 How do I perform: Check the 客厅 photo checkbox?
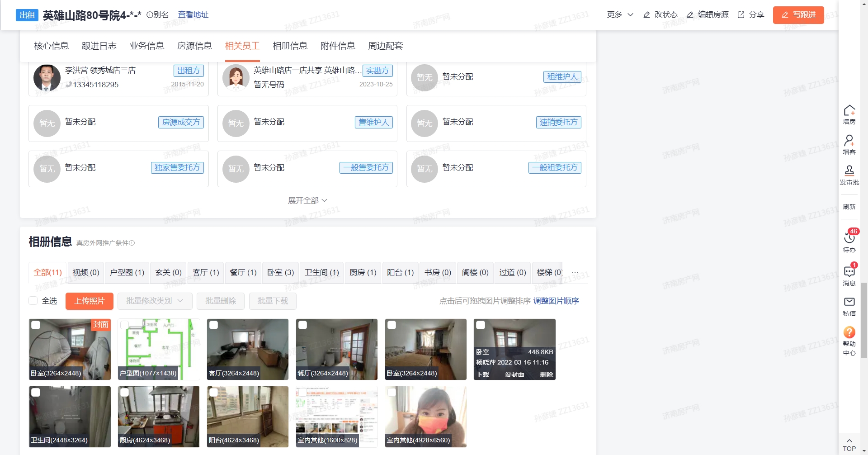214,325
